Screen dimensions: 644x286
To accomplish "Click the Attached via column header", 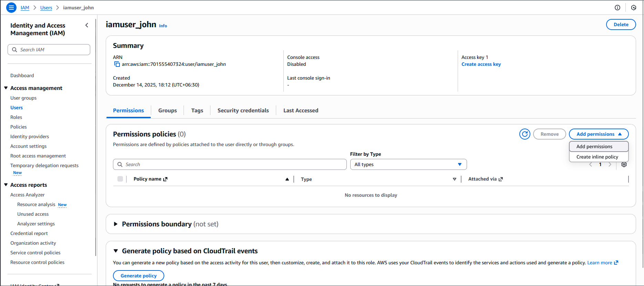I will (482, 179).
